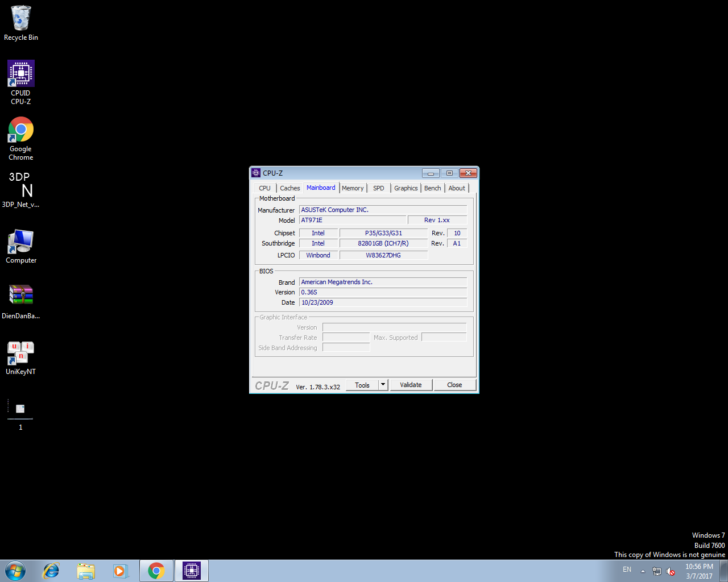728x582 pixels.
Task: Click the Max. Supported field
Action: [x=444, y=338]
